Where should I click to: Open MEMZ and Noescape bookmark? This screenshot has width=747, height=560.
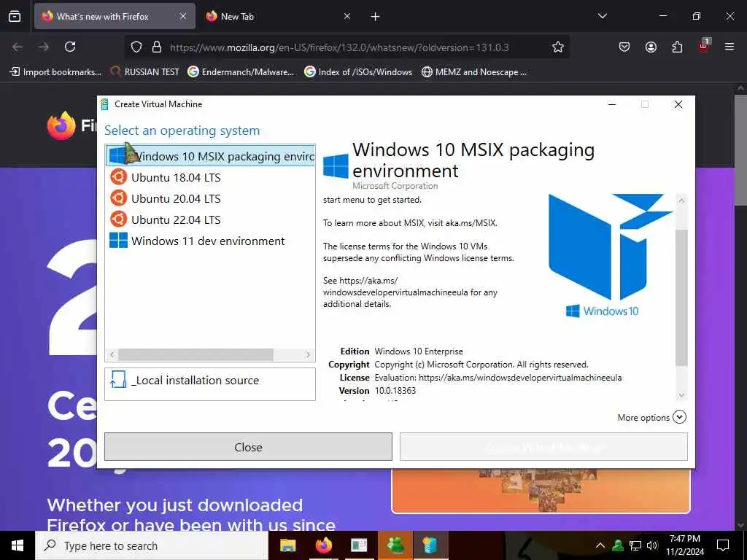click(474, 72)
